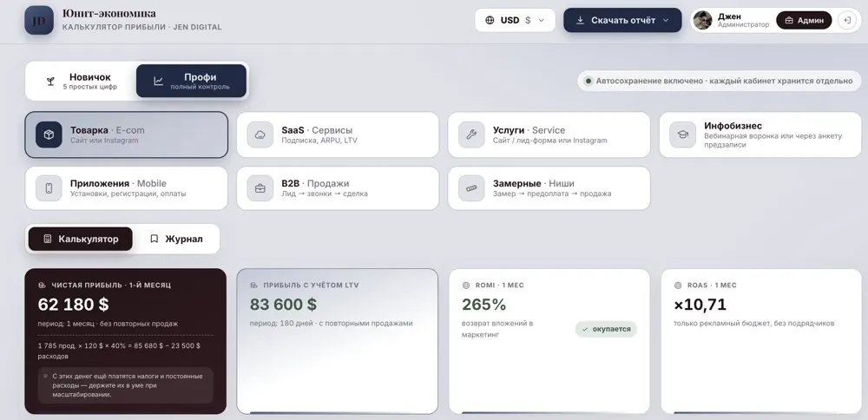Viewport: 868px width, 420px height.
Task: Click coins icon next to Прибыль с учётом LTV
Action: click(x=253, y=285)
